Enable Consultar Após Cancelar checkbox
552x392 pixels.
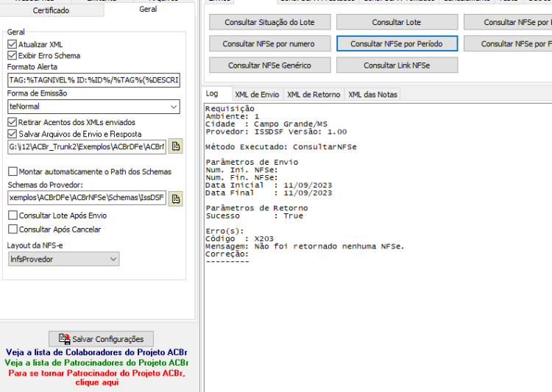[x=13, y=229]
